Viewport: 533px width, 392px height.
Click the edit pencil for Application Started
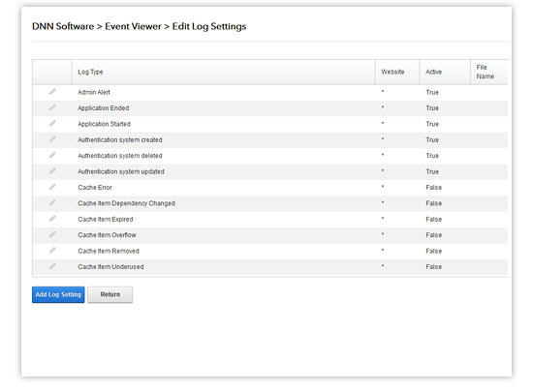coord(52,124)
